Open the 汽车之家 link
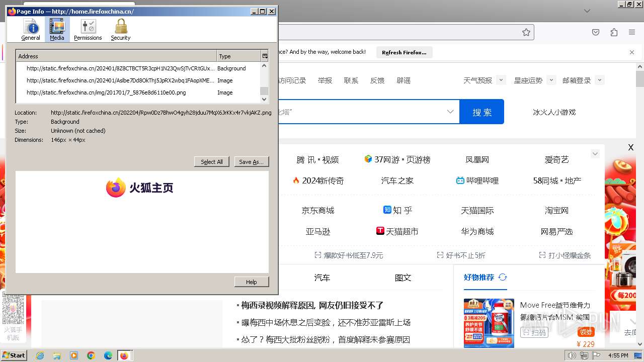644x362 pixels. tap(397, 180)
